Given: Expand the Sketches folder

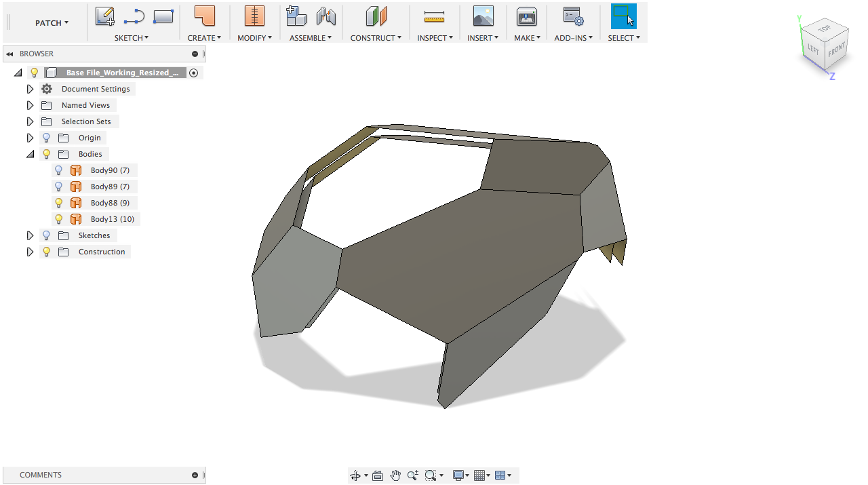Looking at the screenshot, I should 30,235.
